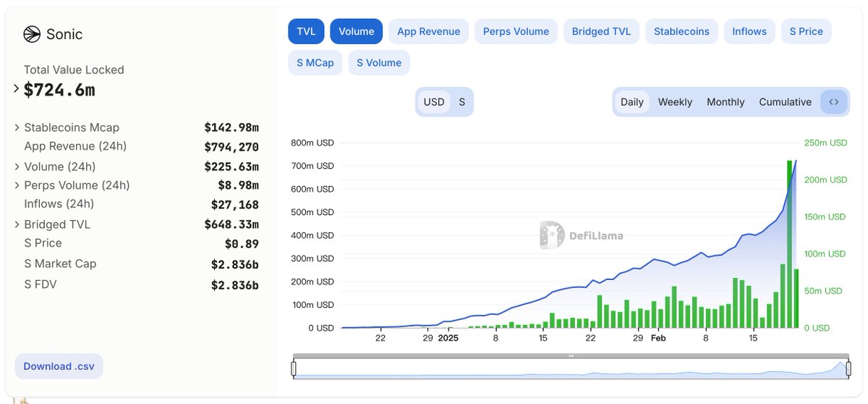Expand the Bridged TVL row
The width and height of the screenshot is (868, 404).
[17, 224]
